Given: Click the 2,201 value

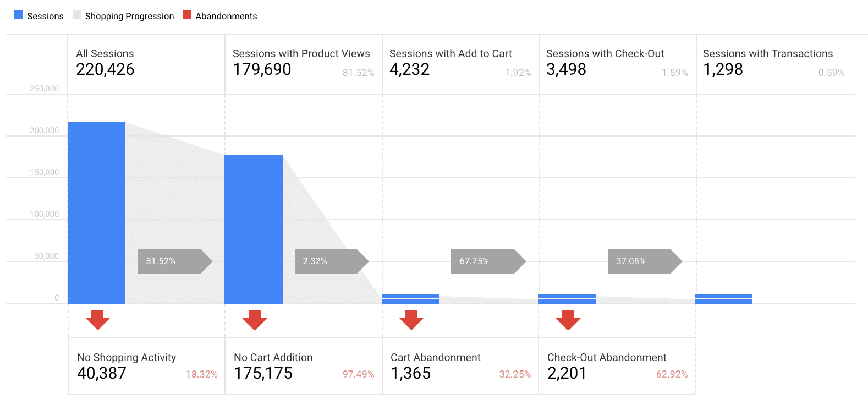Looking at the screenshot, I should click(567, 373).
